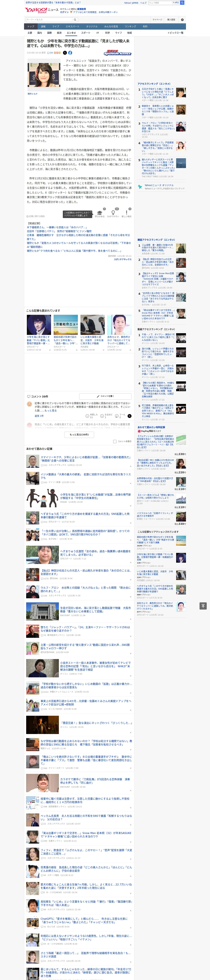Viewport: 210px width, 980px height.
Task: Share article on X via icon
Action: click(65, 53)
